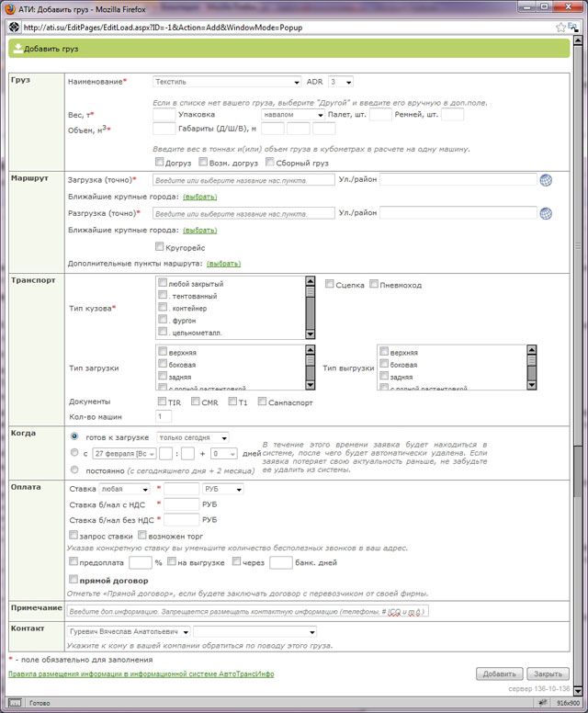588x713 pixels.
Task: Click the Ставка б/нал без НДС field
Action: 181,520
